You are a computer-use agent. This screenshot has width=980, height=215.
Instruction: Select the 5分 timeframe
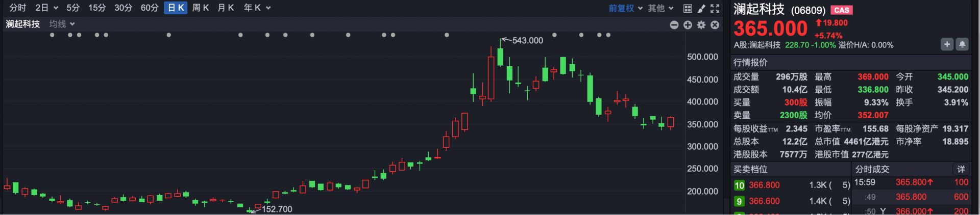(73, 8)
